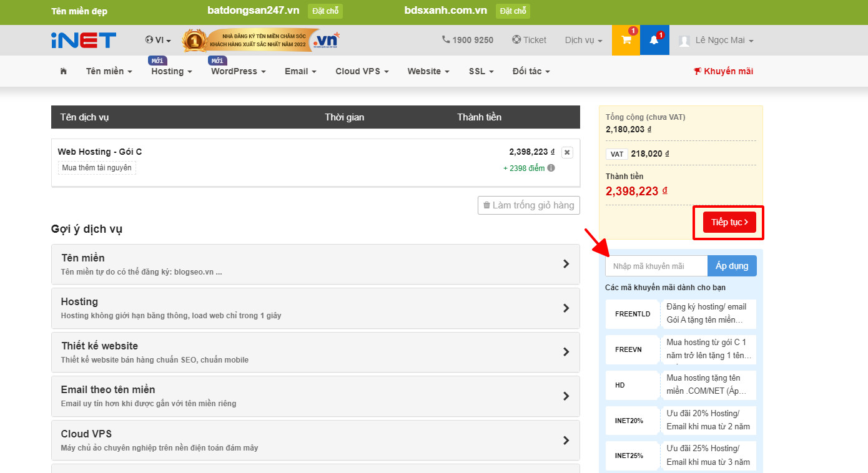The image size is (868, 473).
Task: Show info icon next to 2398 điểm
Action: pyautogui.click(x=551, y=168)
